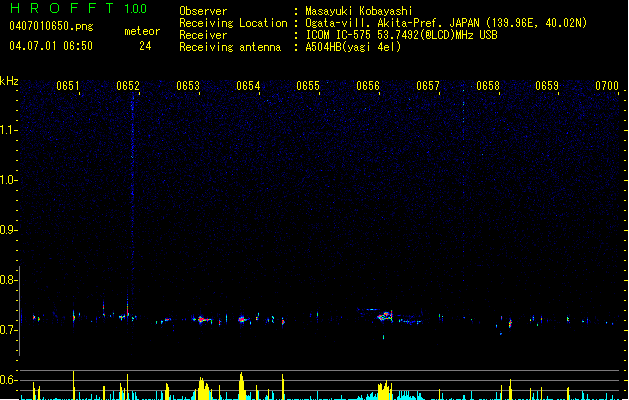Image resolution: width=629 pixels, height=400 pixels.
Task: Select the filename 0407010650.png
Action: click(51, 26)
